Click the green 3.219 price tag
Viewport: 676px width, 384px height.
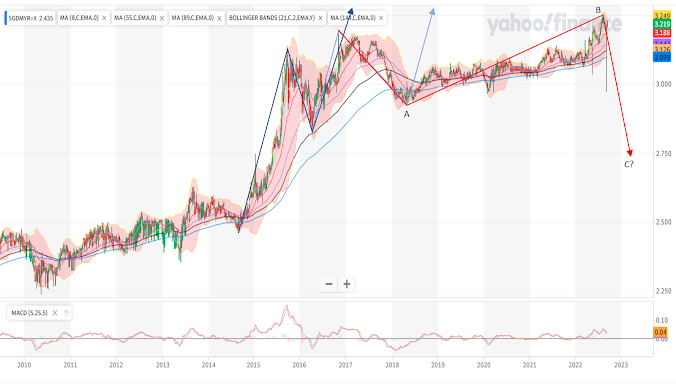point(662,24)
